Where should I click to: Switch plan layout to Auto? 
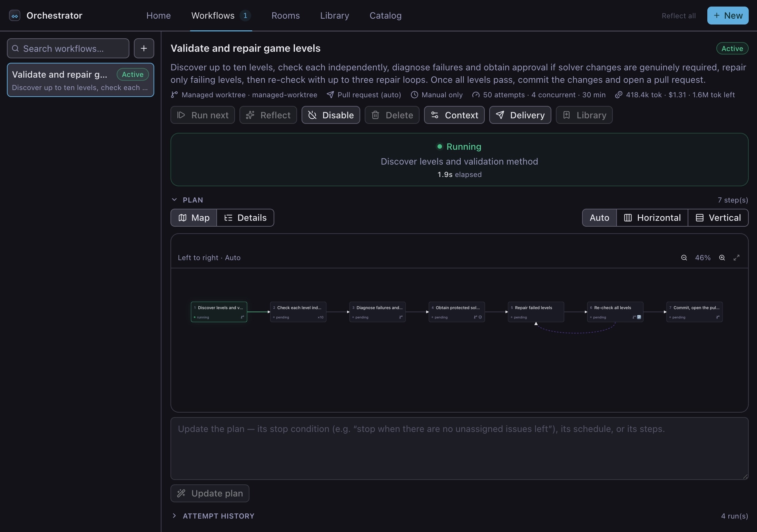point(599,218)
